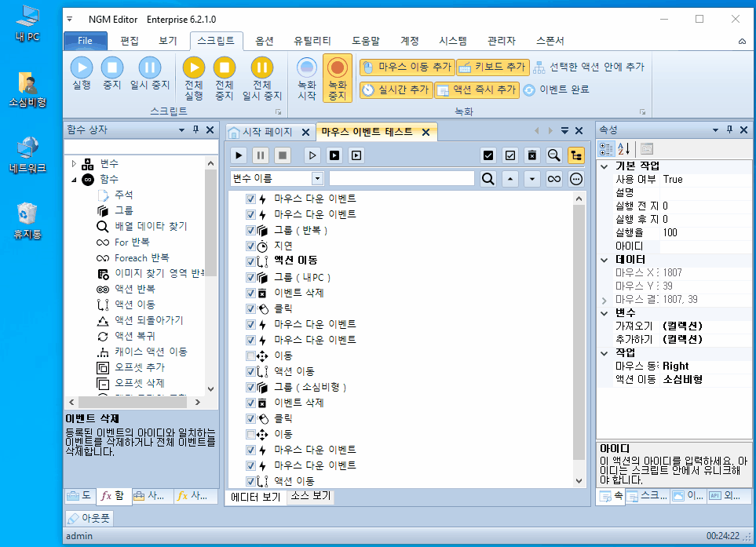Open the 함수 상자 panel dropdown arrow
The height and width of the screenshot is (547, 756).
(x=181, y=129)
